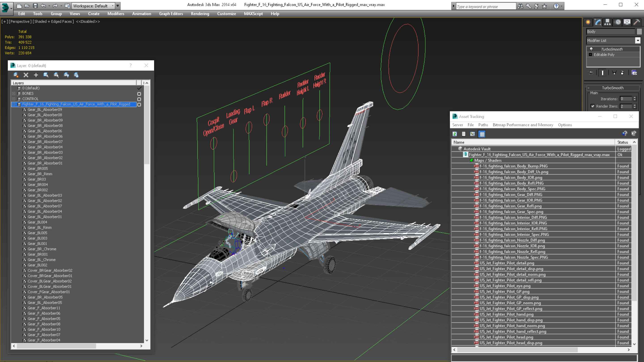This screenshot has height=362, width=644.
Task: Click the Undo arrow icon
Action: pos(43,6)
